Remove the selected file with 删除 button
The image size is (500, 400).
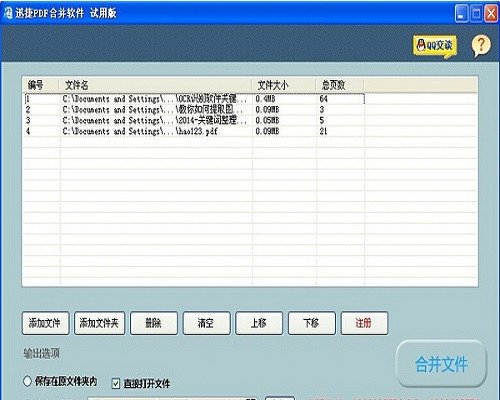[154, 323]
